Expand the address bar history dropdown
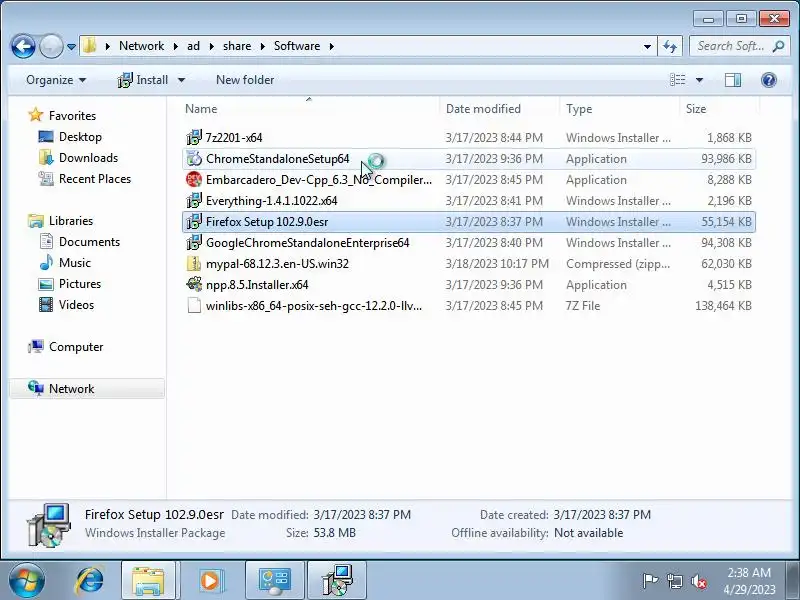The height and width of the screenshot is (600, 800). click(x=647, y=46)
